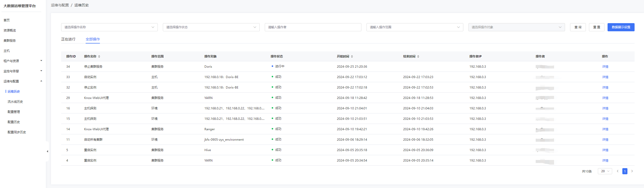Select 配置管理 submenu item
The image size is (644, 188).
(14, 112)
